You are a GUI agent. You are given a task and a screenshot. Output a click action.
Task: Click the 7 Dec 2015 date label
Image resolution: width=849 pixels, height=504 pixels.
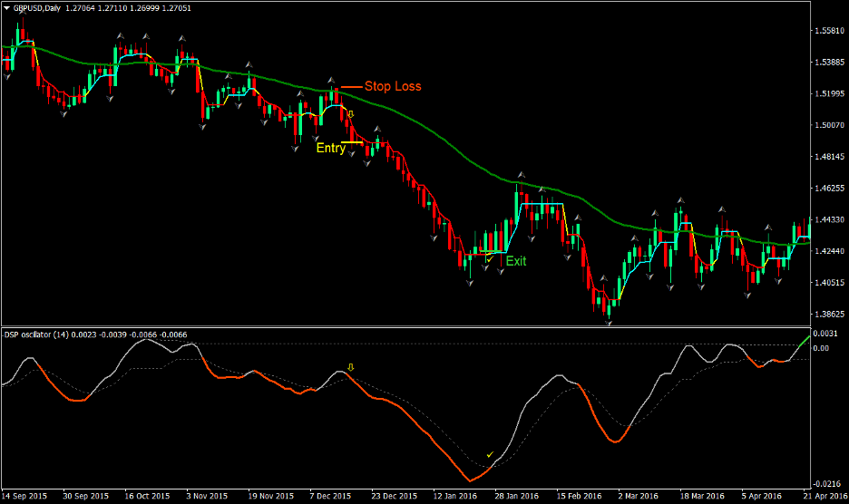(x=330, y=496)
